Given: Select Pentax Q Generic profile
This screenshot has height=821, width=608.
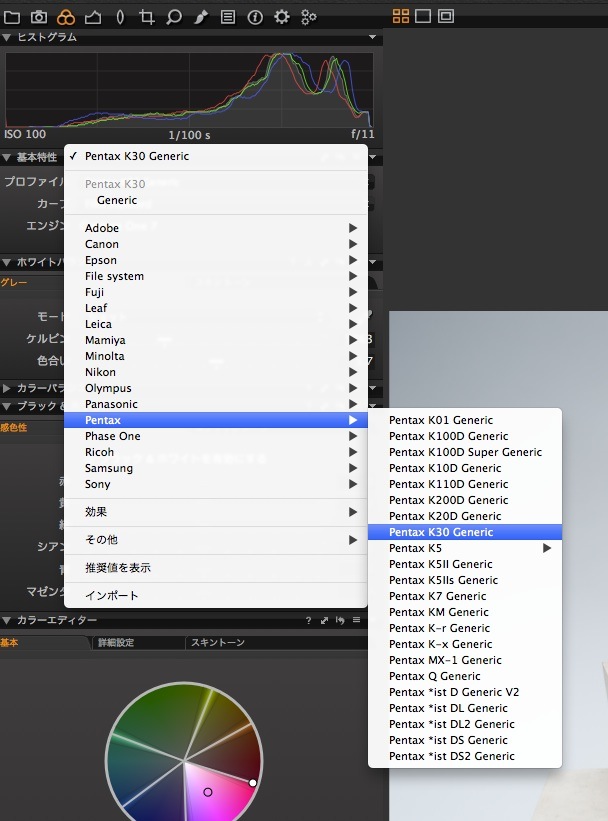Looking at the screenshot, I should click(465, 676).
